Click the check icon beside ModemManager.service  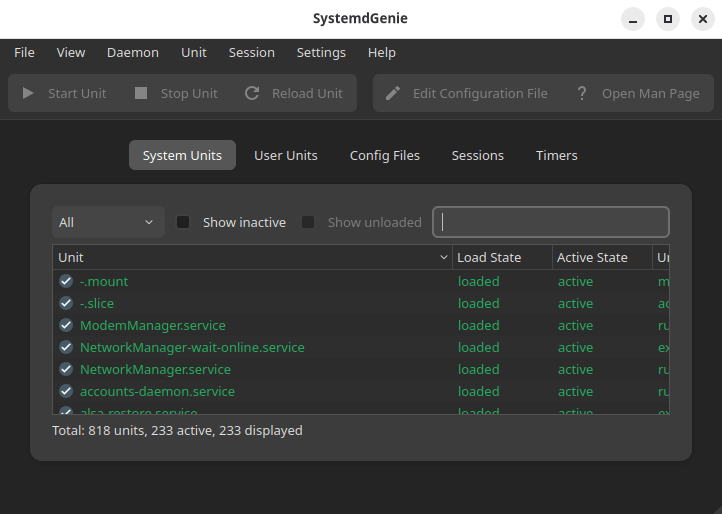pos(66,325)
